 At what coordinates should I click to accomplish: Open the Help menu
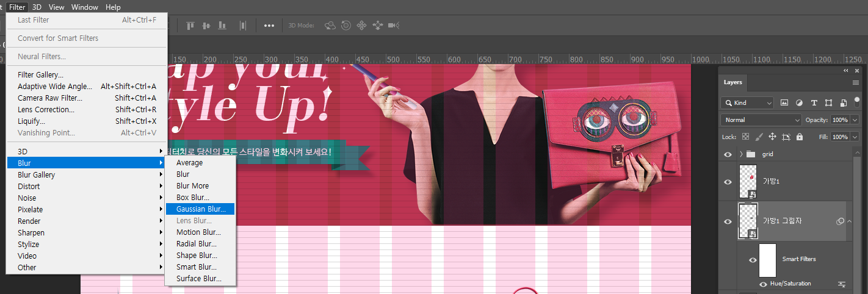click(113, 7)
